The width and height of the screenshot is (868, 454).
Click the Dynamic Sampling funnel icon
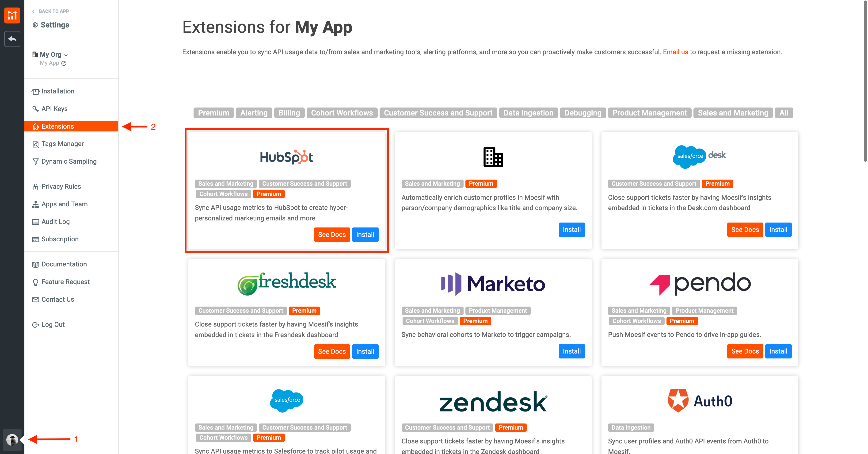point(36,162)
